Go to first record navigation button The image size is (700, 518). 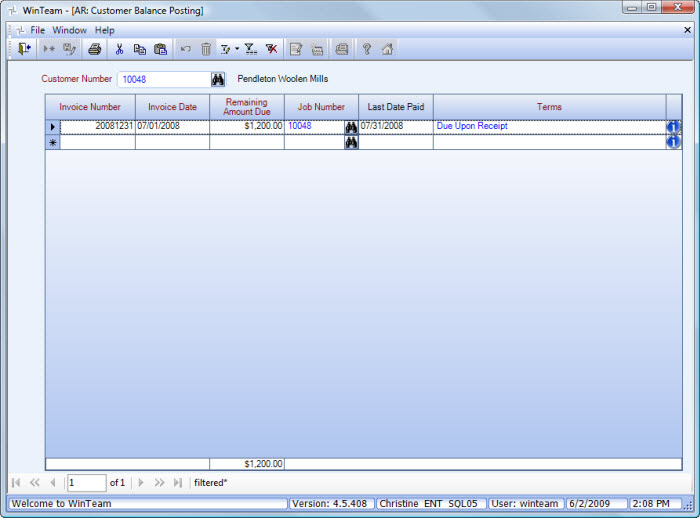pyautogui.click(x=16, y=483)
